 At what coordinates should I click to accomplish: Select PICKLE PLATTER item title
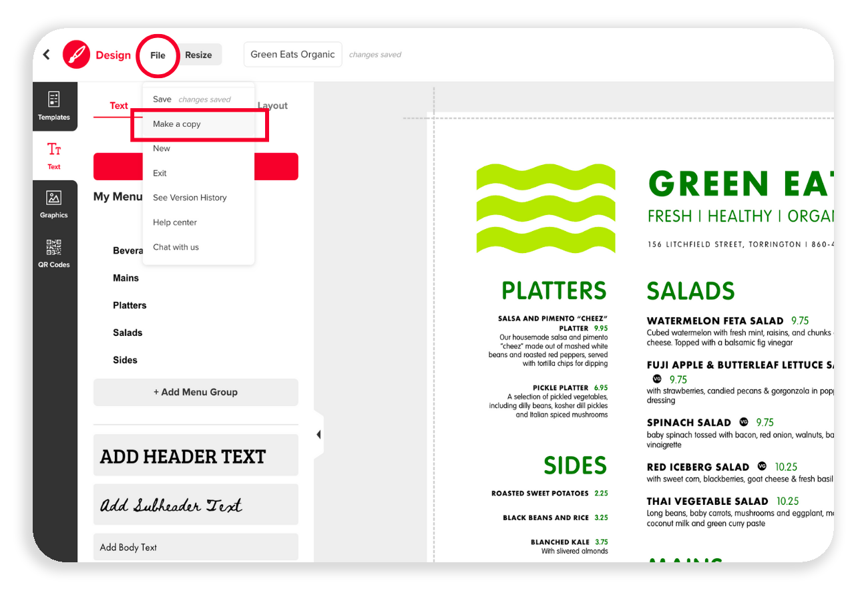[560, 387]
